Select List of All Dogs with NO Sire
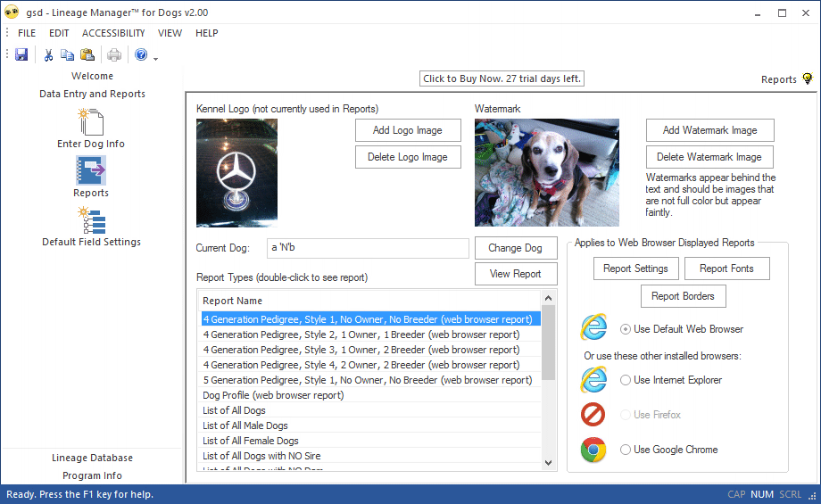Viewport: 821px width, 504px height. tap(370, 456)
